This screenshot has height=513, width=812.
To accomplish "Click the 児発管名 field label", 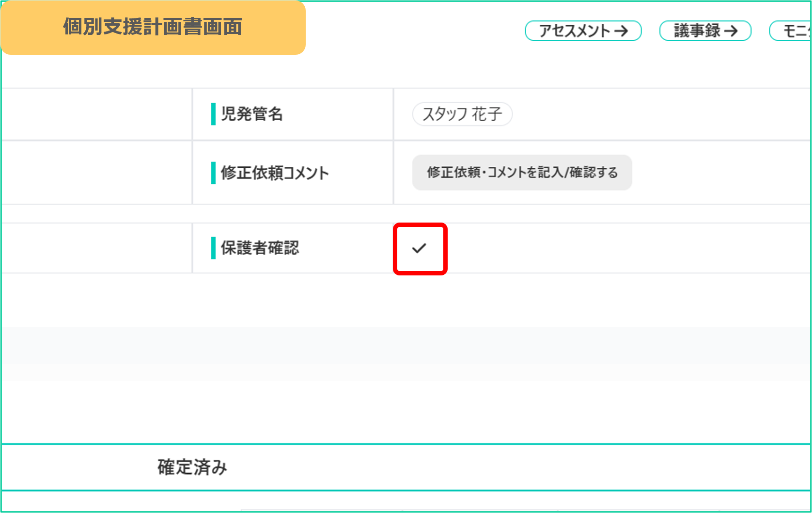I will click(x=252, y=114).
